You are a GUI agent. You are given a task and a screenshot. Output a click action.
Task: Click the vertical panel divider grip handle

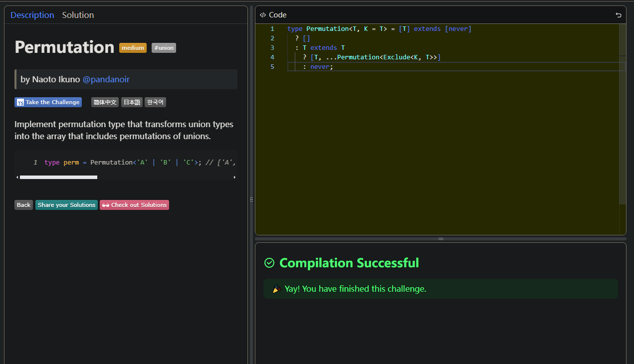coord(251,199)
